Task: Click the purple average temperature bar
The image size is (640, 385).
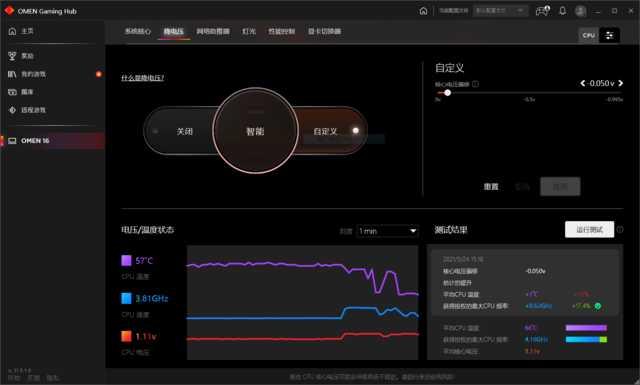Action: (586, 328)
